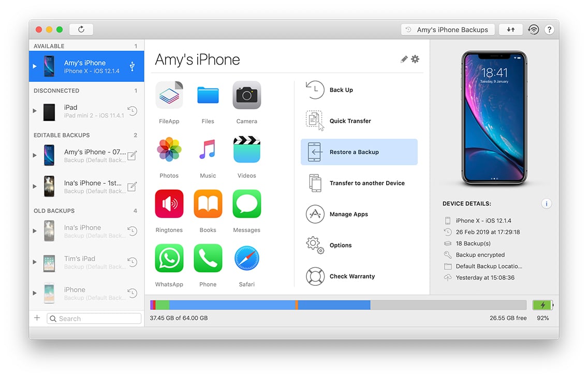Image resolution: width=588 pixels, height=378 pixels.
Task: Click the battery charging indicator
Action: (542, 305)
